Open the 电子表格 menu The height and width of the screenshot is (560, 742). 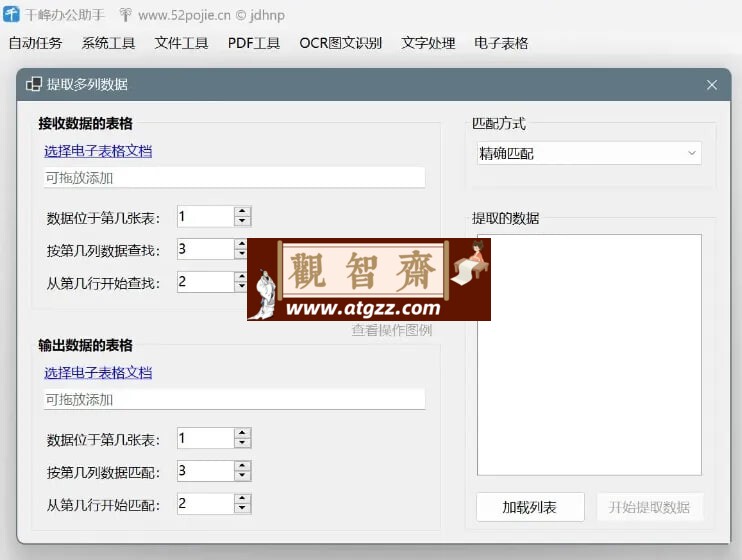click(x=501, y=44)
